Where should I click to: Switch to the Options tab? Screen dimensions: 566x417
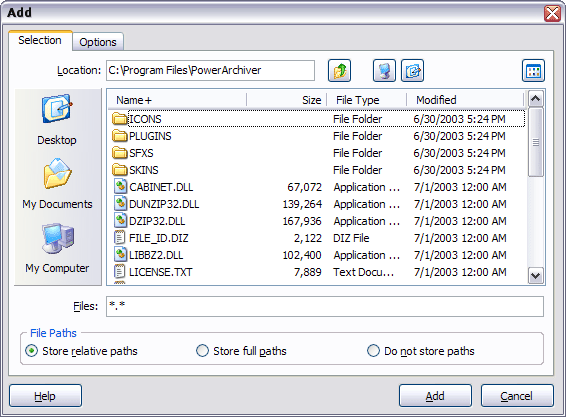click(x=98, y=42)
